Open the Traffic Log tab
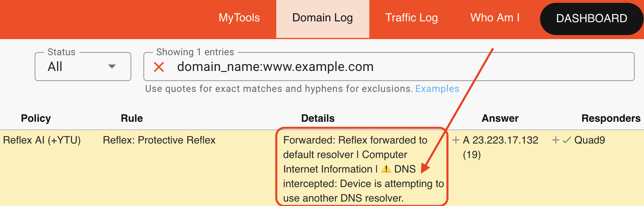The image size is (644, 206). (411, 18)
